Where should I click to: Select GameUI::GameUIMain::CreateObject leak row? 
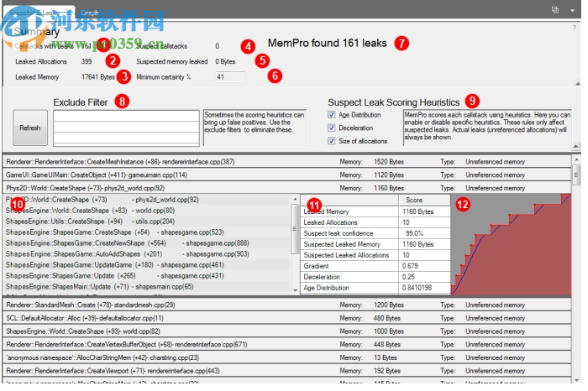287,175
